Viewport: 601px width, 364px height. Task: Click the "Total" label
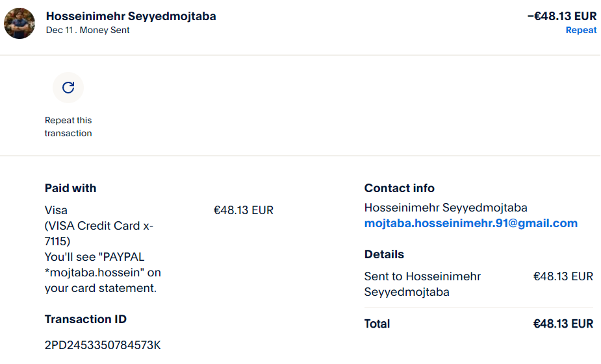point(377,324)
